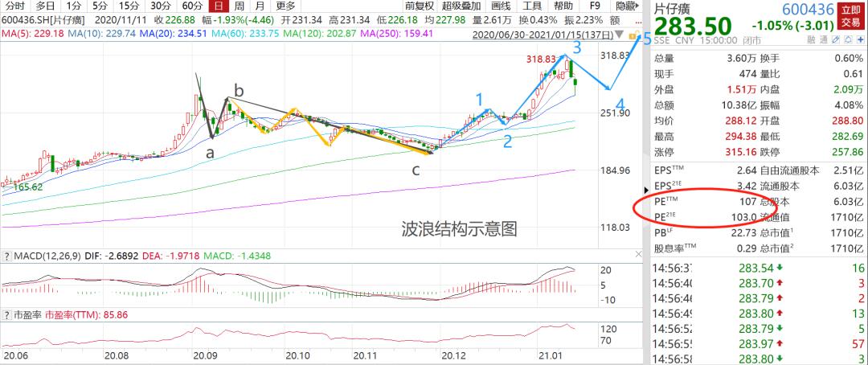Open the 前复权 adjustment dropdown
The image size is (868, 365).
click(420, 6)
